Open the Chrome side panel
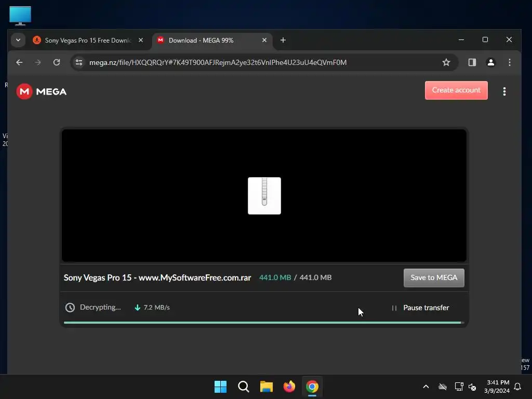This screenshot has height=399, width=532. point(472,62)
